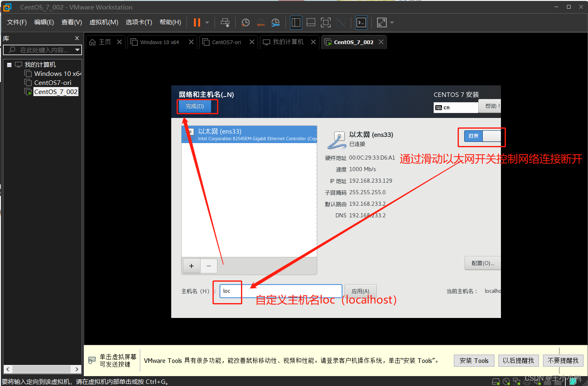
Task: Click Send Ctrl+Alt+Del toolbar icon
Action: (225, 23)
